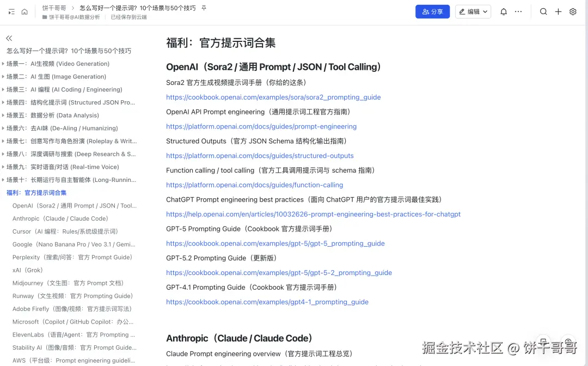Expand 场景五 数据分析 outline item
The width and height of the screenshot is (588, 366).
tap(3, 115)
